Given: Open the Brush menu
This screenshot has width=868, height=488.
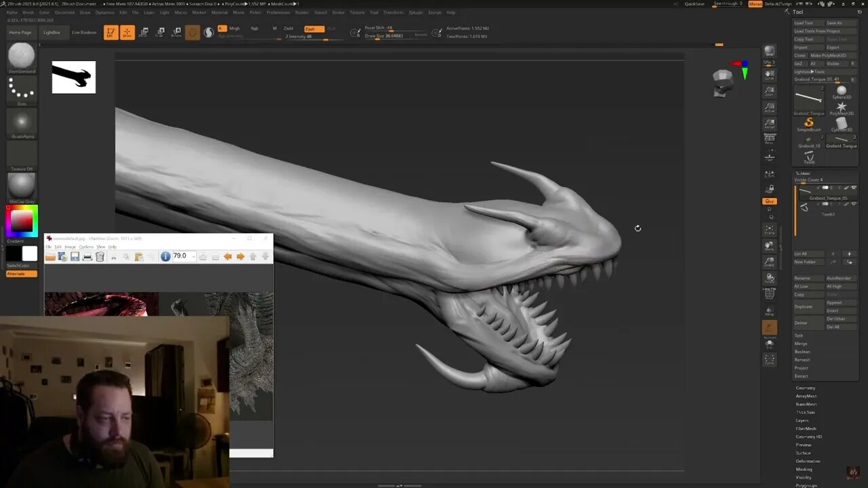Looking at the screenshot, I should point(28,12).
